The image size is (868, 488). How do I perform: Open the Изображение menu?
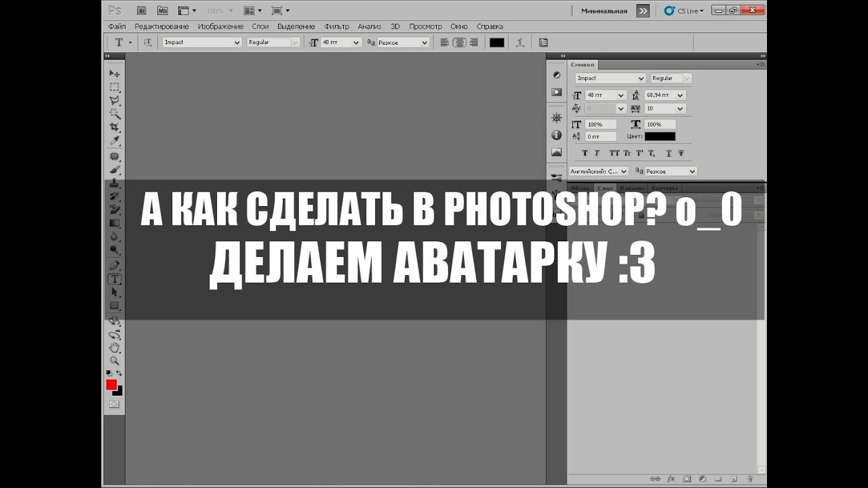click(x=220, y=26)
